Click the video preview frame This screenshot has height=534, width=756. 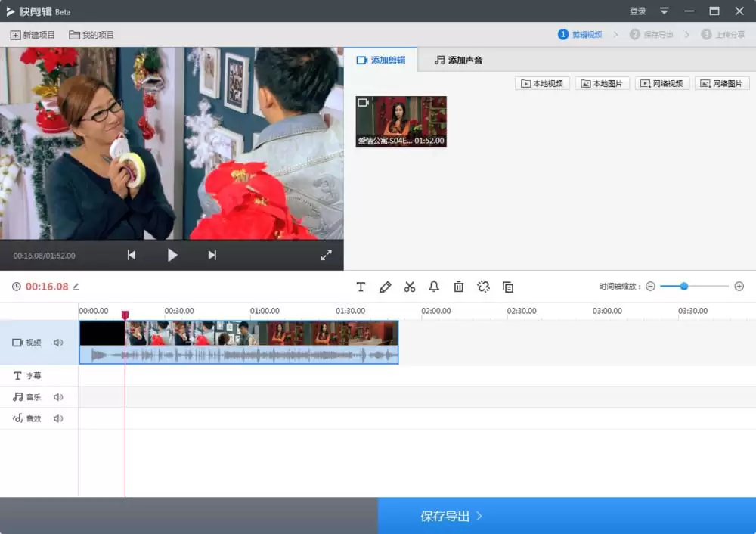click(x=172, y=143)
